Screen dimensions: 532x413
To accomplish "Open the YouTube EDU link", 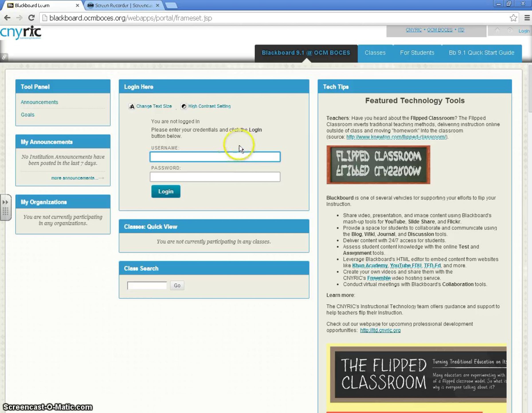I will (406, 265).
